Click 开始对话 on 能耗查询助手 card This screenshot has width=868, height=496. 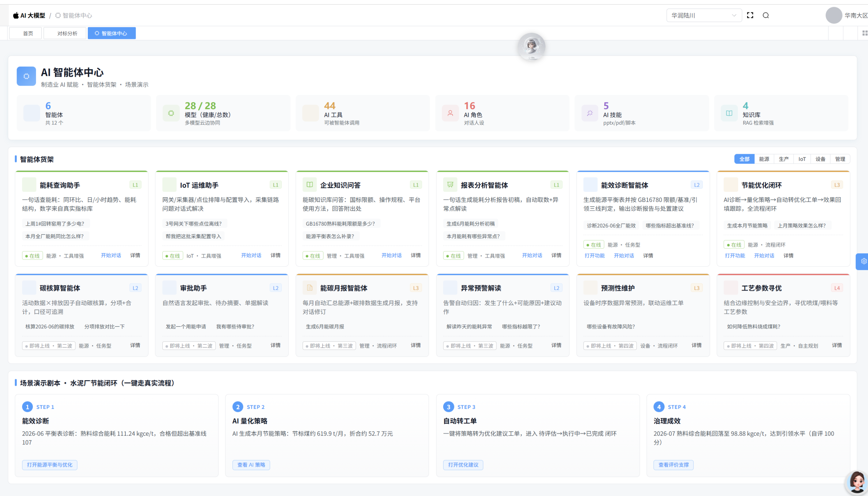[x=111, y=255]
